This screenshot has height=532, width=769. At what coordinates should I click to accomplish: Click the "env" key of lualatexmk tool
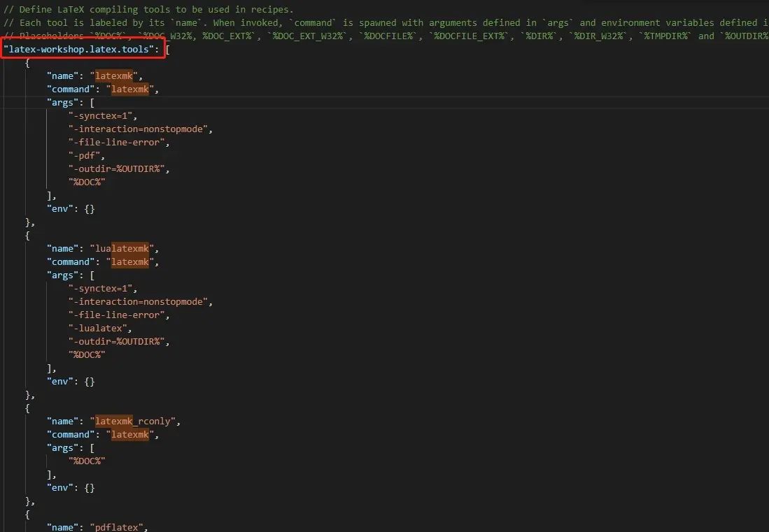59,381
